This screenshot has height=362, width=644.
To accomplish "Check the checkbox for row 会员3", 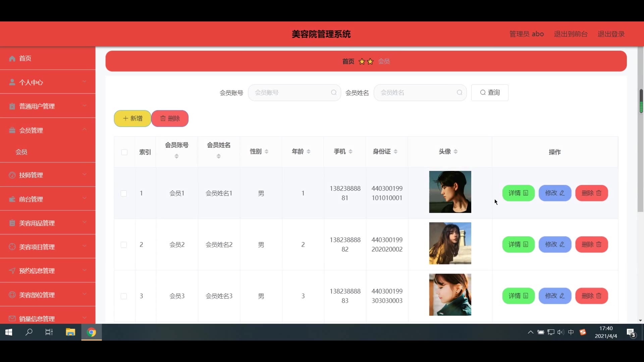I will pyautogui.click(x=124, y=296).
